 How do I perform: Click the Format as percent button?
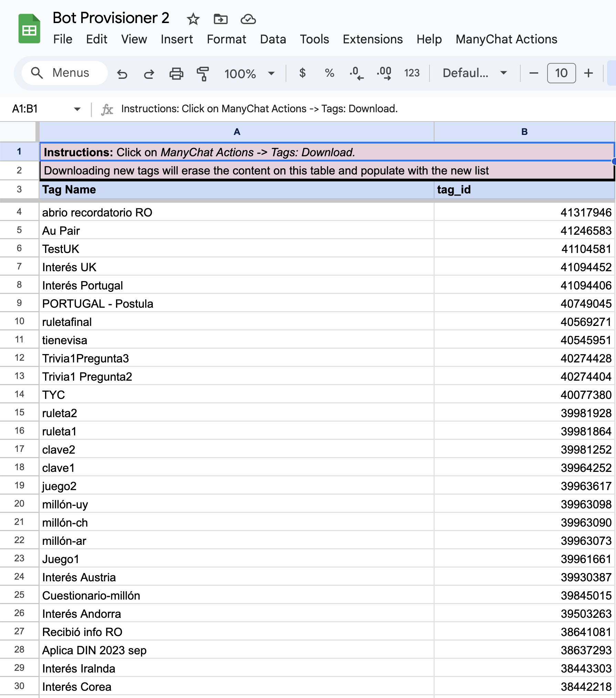pos(329,73)
